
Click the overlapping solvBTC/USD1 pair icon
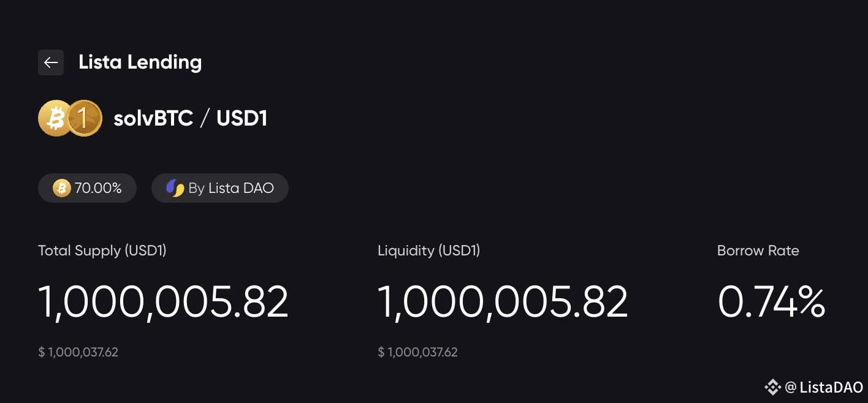pyautogui.click(x=69, y=118)
